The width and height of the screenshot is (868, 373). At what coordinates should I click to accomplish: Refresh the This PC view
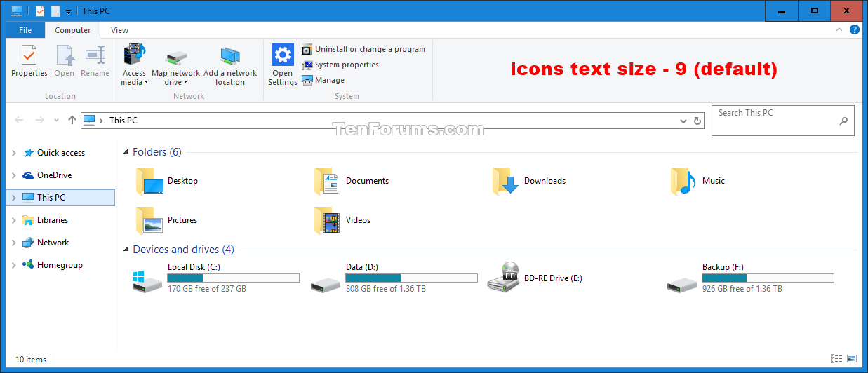[x=697, y=121]
